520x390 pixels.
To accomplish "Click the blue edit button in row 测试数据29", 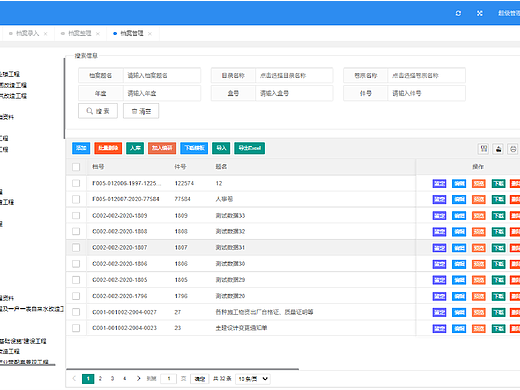I will point(459,280).
